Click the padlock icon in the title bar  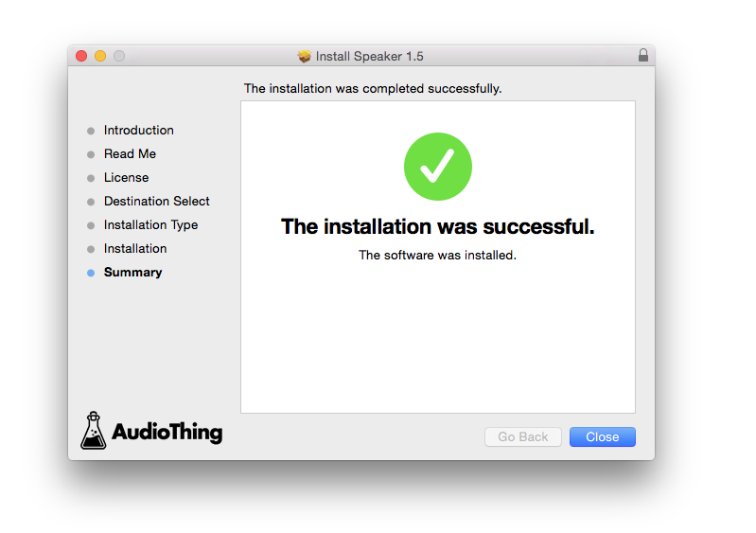(x=643, y=56)
